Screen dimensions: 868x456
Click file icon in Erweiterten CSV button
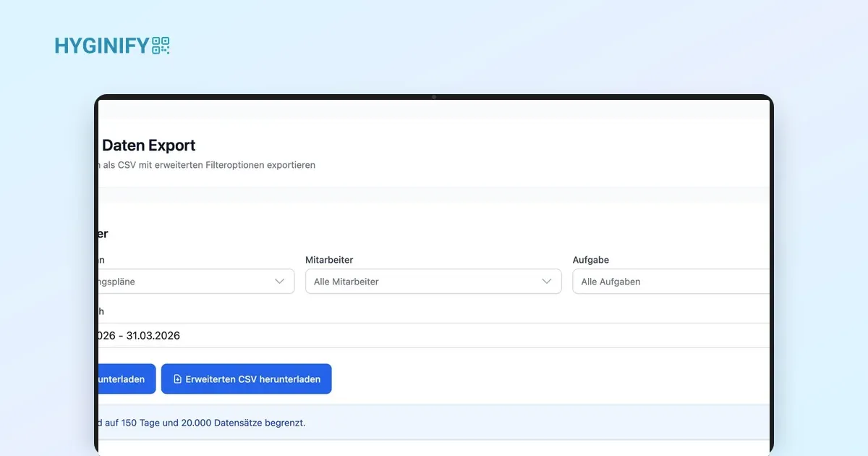tap(178, 379)
